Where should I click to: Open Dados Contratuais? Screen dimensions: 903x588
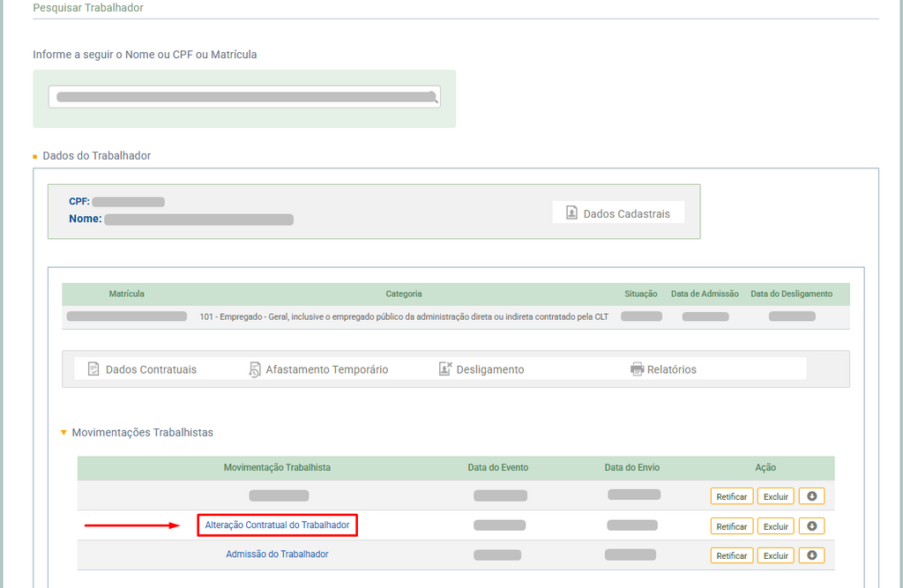142,369
